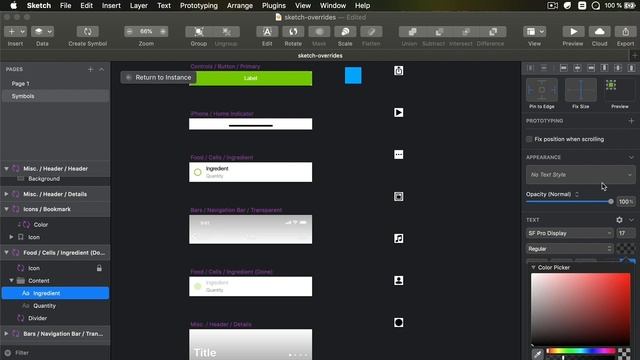Open the Arrange menu

click(x=240, y=6)
